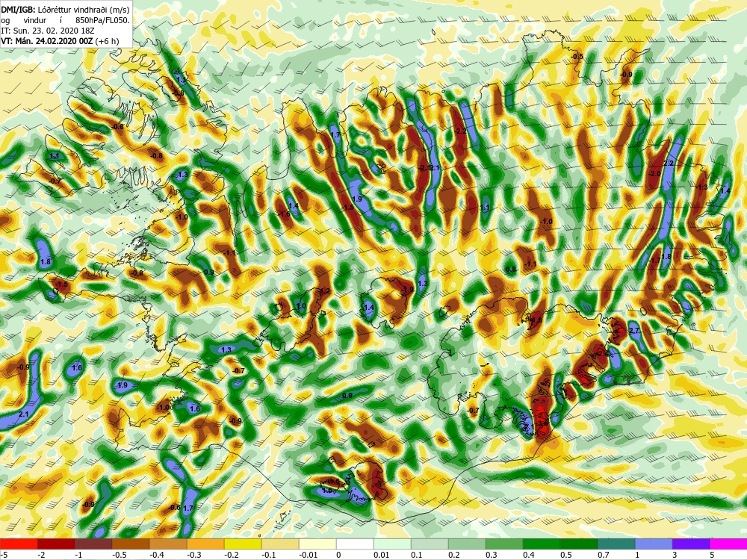The width and height of the screenshot is (747, 560).
Task: Select the text 'og vindur í 850hPa/FL050.'
Action: (65, 20)
